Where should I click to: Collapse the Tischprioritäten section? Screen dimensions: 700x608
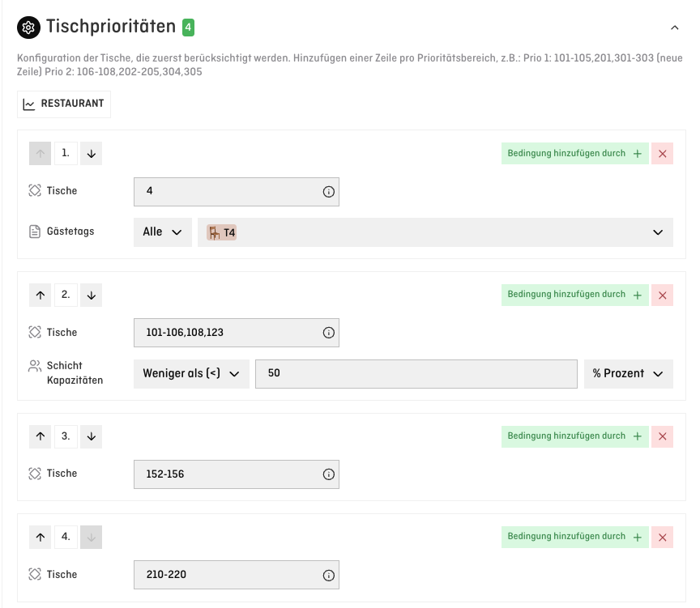click(674, 28)
